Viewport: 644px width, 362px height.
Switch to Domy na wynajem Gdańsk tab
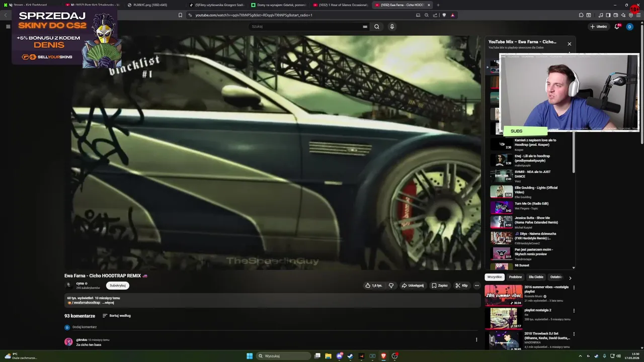tap(279, 5)
